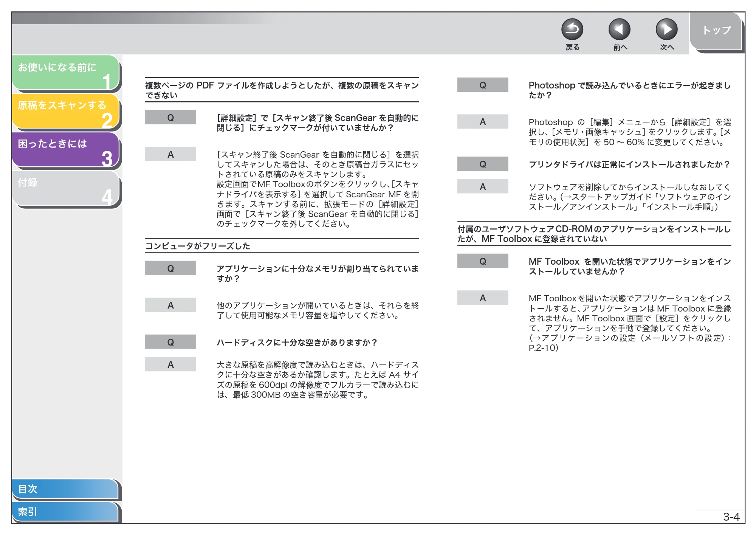Viewport: 756px width, 535px height.
Task: Click the heading about 複数ページの PDF ファイル
Action: tap(282, 90)
